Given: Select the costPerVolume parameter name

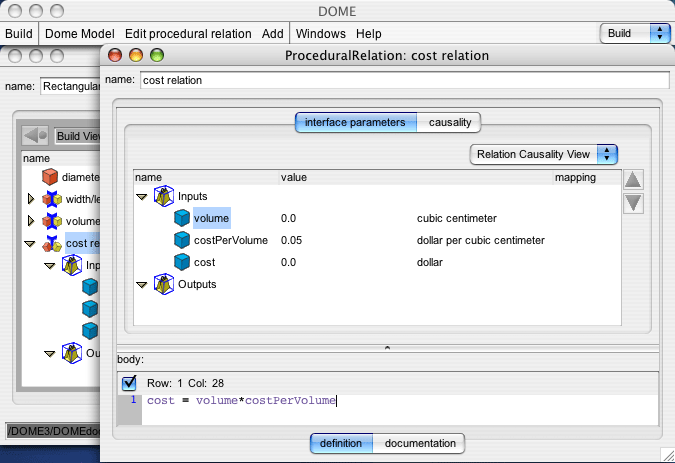Looking at the screenshot, I should click(231, 240).
